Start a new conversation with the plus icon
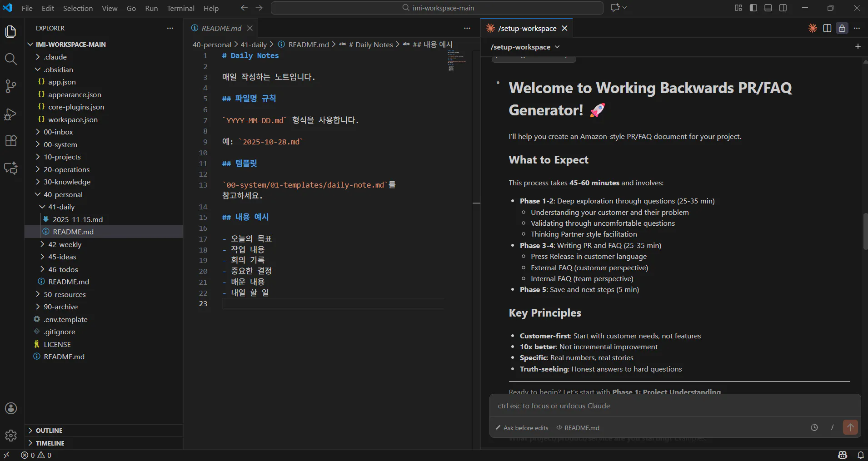The height and width of the screenshot is (461, 868). click(858, 46)
